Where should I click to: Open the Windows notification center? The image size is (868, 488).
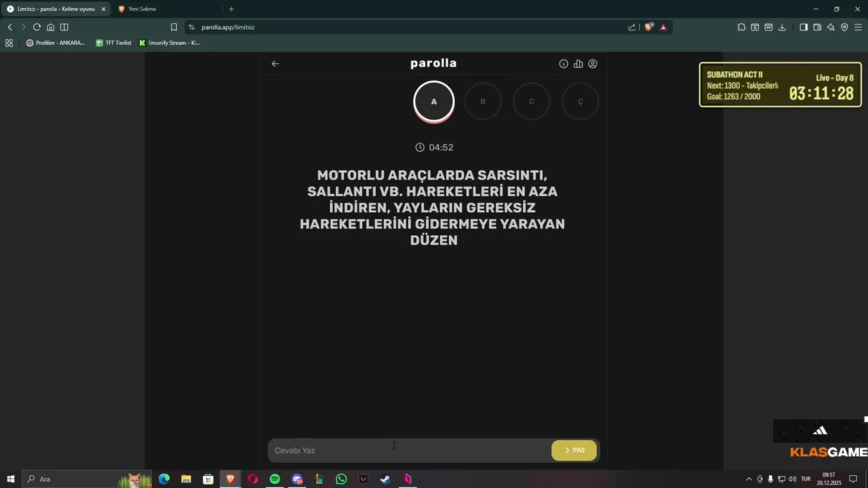pos(853,479)
